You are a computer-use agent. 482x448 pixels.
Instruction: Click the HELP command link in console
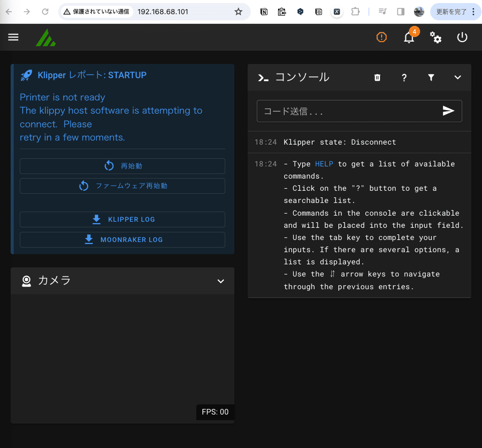click(x=324, y=164)
